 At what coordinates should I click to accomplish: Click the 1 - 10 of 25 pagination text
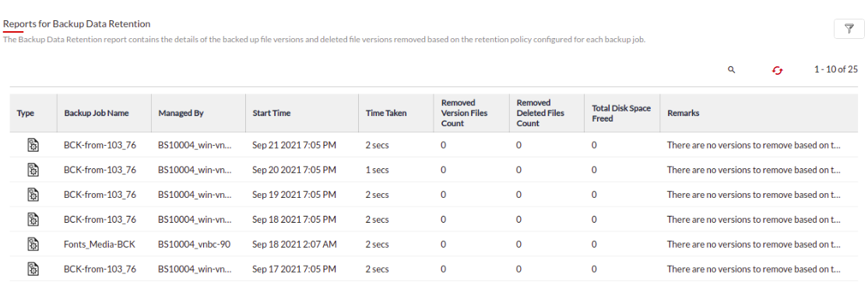click(836, 70)
